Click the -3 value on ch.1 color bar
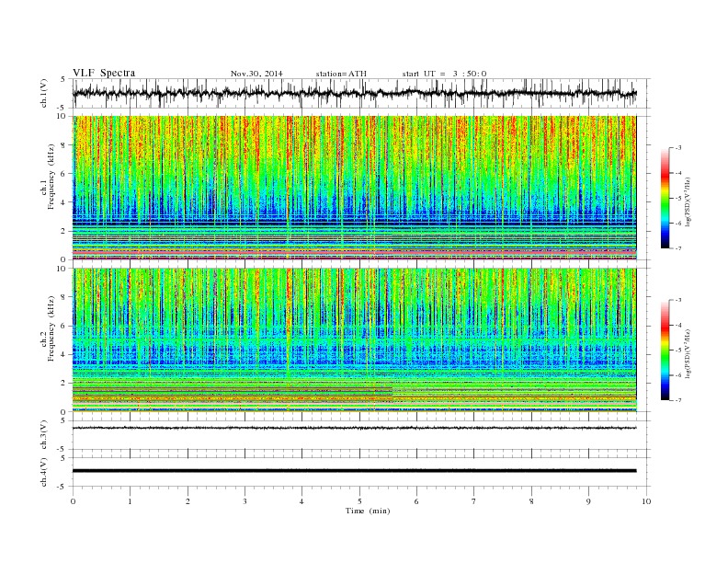The width and height of the screenshot is (728, 563). (677, 148)
